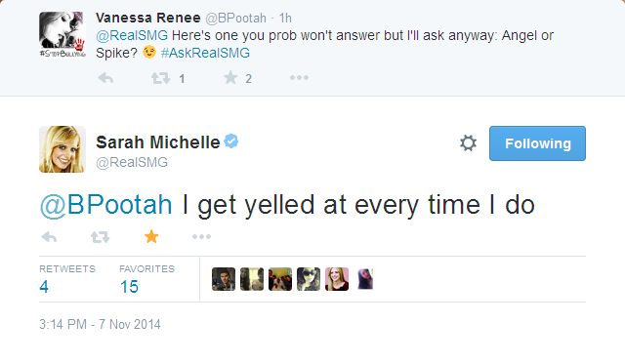Open the blonde woman's favoriter avatar
The width and height of the screenshot is (625, 364).
coord(337,279)
